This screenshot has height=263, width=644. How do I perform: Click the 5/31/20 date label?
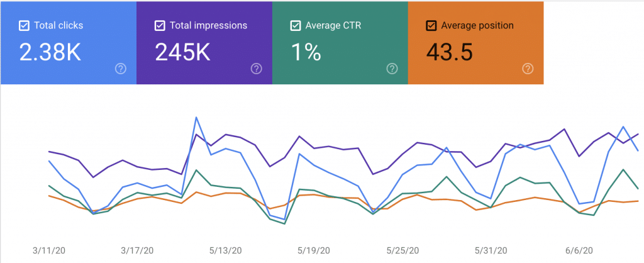[x=490, y=250]
